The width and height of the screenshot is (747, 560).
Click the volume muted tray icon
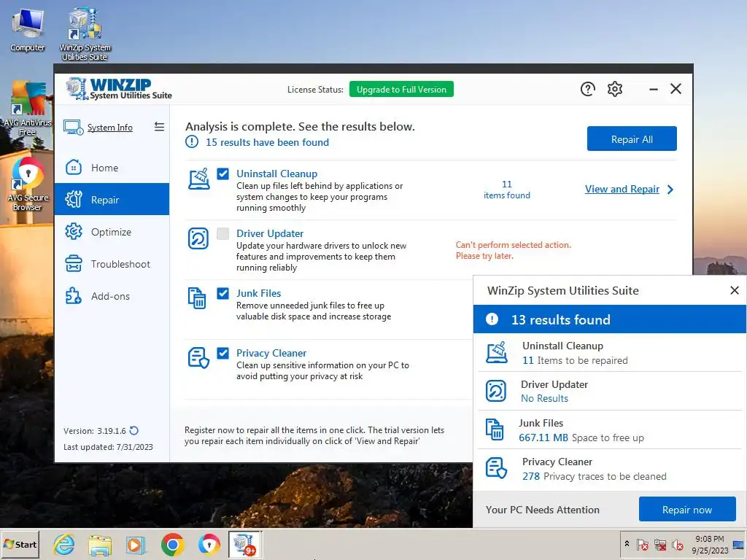click(x=677, y=544)
